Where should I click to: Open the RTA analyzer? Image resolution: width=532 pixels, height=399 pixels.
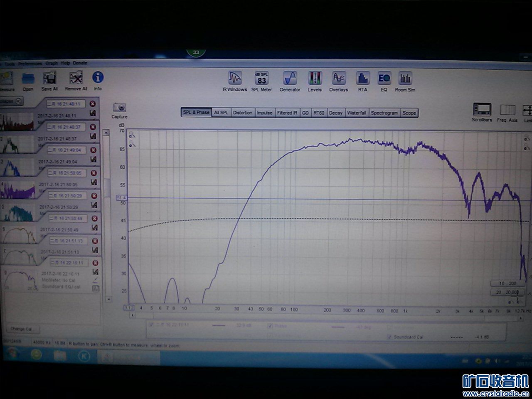pyautogui.click(x=363, y=81)
